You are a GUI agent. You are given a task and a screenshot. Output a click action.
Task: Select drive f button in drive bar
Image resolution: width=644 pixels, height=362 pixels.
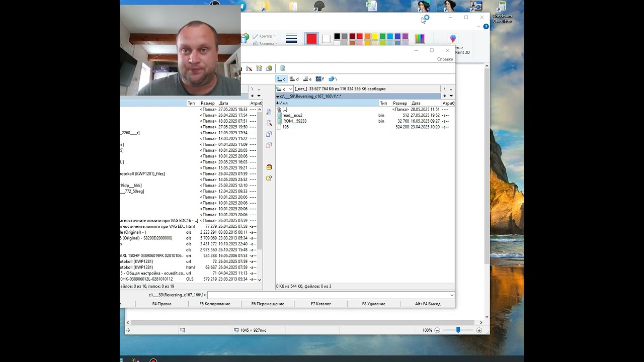320,79
